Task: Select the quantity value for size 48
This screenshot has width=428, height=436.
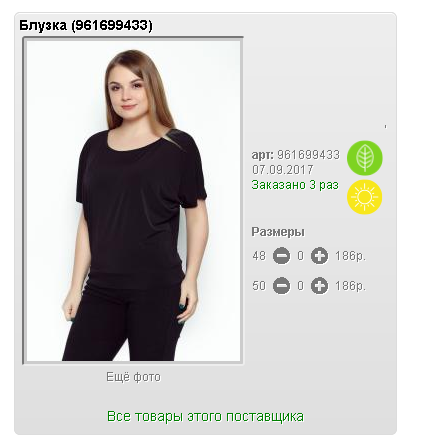Action: (300, 256)
